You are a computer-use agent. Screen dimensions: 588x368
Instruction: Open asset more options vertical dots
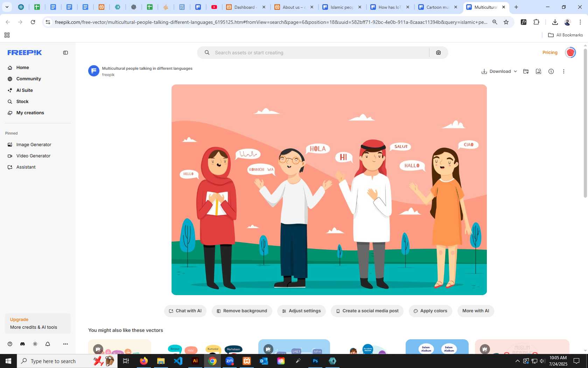click(x=563, y=71)
